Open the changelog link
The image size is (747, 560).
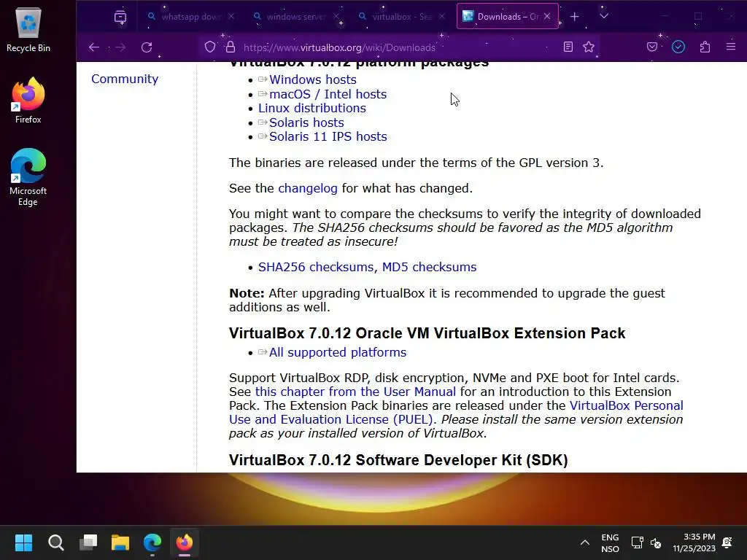[308, 189]
